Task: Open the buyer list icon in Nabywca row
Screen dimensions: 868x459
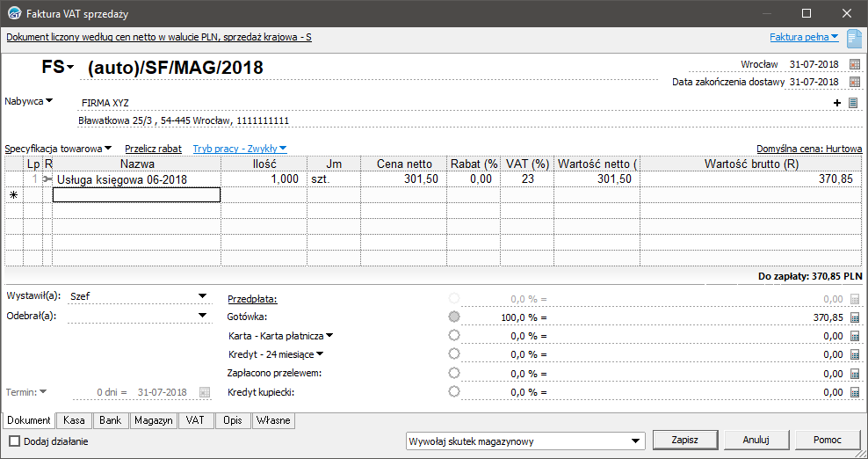Action: click(x=853, y=103)
